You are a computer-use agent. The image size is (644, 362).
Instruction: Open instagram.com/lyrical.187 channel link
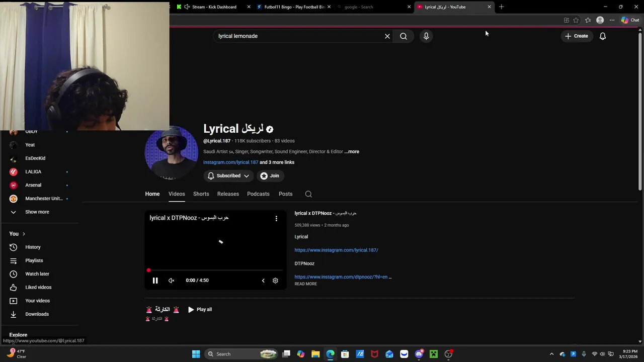click(230, 162)
